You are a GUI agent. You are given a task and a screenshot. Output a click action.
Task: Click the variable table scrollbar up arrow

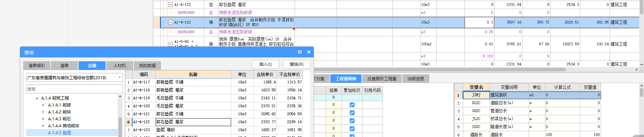click(x=641, y=85)
